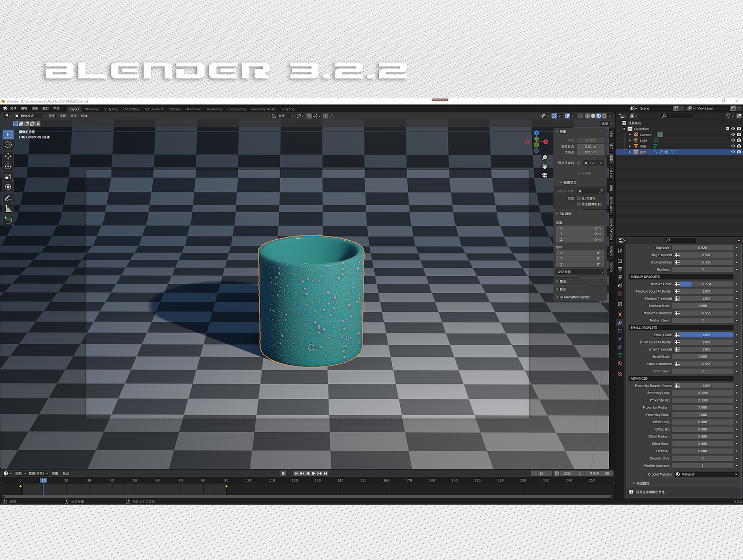The image size is (743, 560).
Task: Adjust the Small Count slider
Action: pos(707,335)
